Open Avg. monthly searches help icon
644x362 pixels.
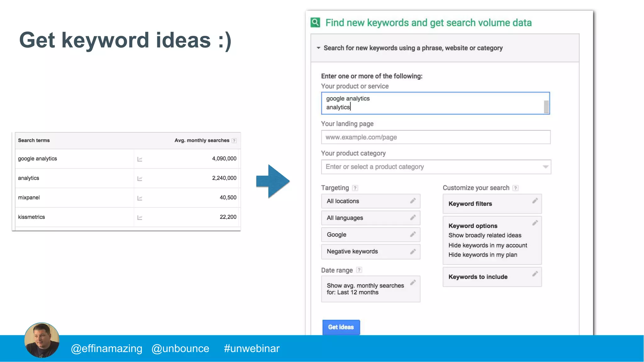click(x=234, y=140)
